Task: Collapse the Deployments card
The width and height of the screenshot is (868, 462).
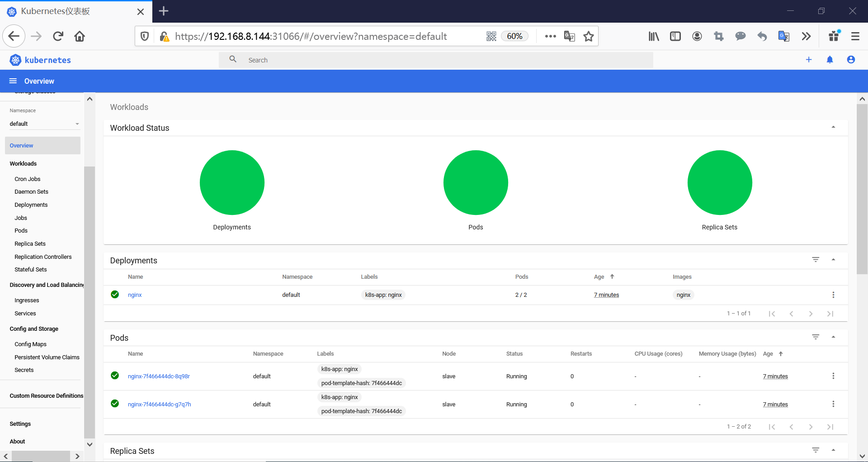Action: (833, 260)
